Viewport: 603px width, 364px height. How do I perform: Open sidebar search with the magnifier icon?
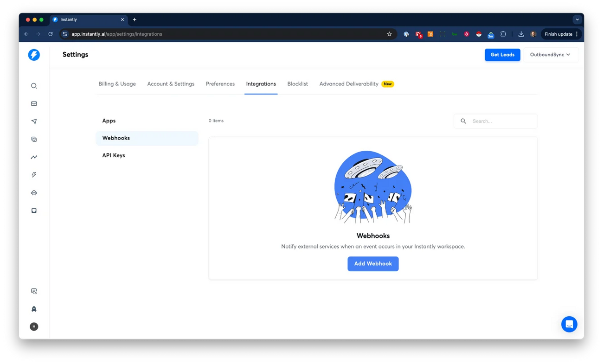point(33,85)
